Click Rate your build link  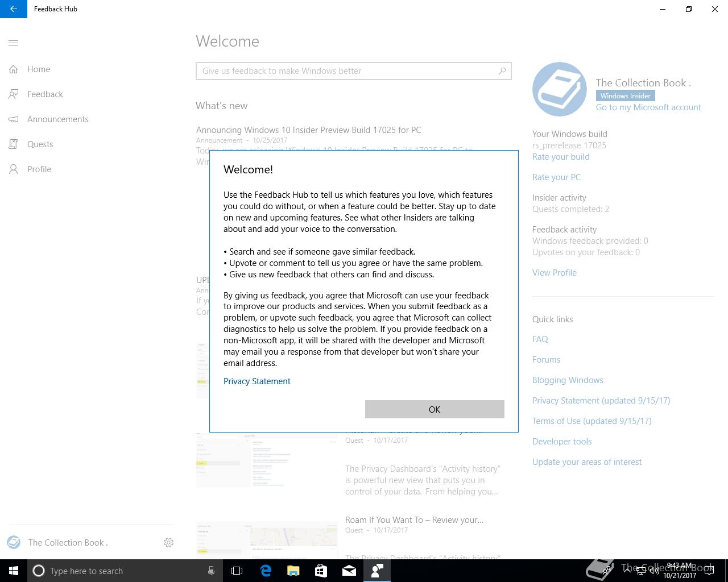pos(561,157)
